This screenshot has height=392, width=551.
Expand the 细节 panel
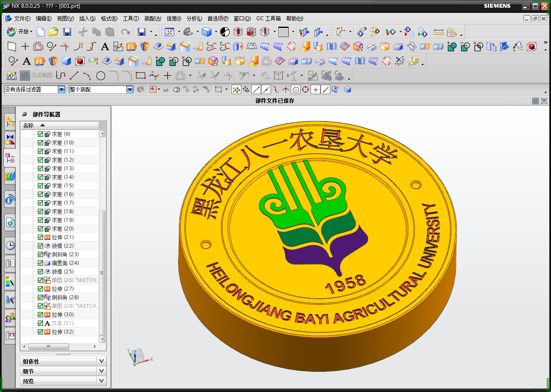tap(63, 371)
